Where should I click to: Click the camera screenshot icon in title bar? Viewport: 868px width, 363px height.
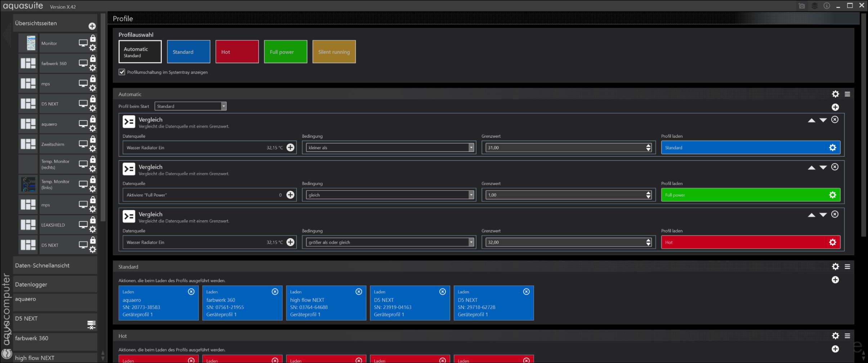802,6
